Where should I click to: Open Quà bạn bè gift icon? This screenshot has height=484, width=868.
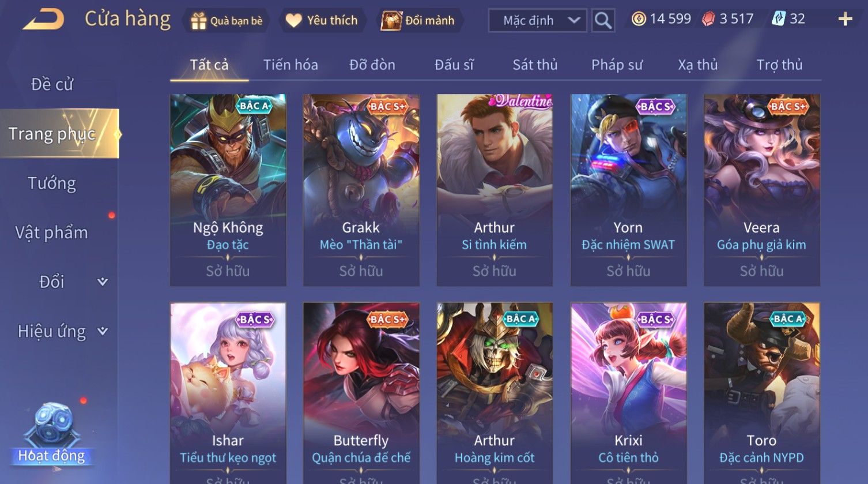point(199,21)
